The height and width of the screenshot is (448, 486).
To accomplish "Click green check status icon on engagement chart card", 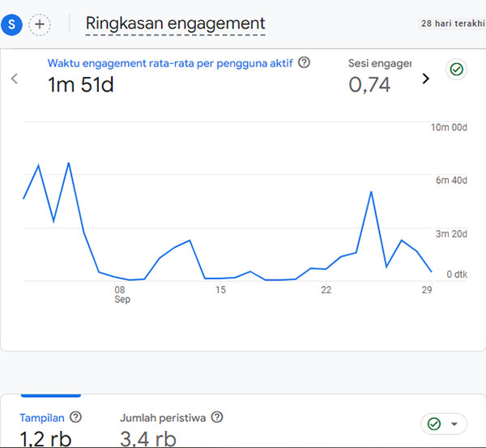I will click(456, 70).
